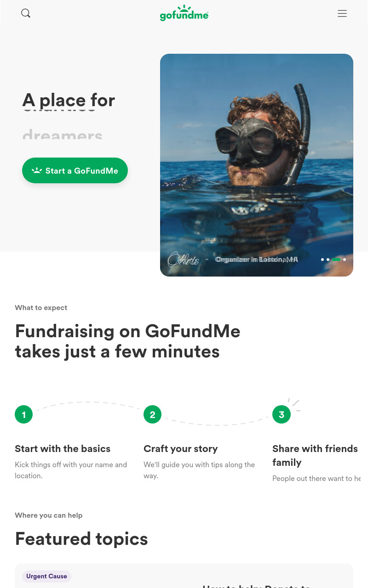Click 'Organizer in Boston, MA' caption
This screenshot has width=368, height=588.
[257, 260]
